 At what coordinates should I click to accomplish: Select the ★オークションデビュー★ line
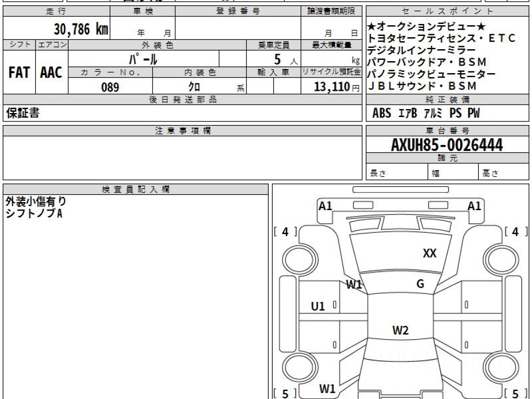427,27
